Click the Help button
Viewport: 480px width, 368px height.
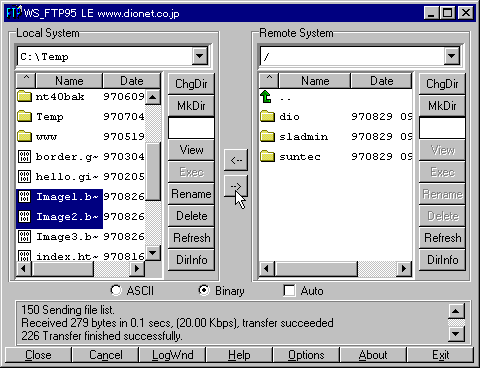tap(239, 355)
